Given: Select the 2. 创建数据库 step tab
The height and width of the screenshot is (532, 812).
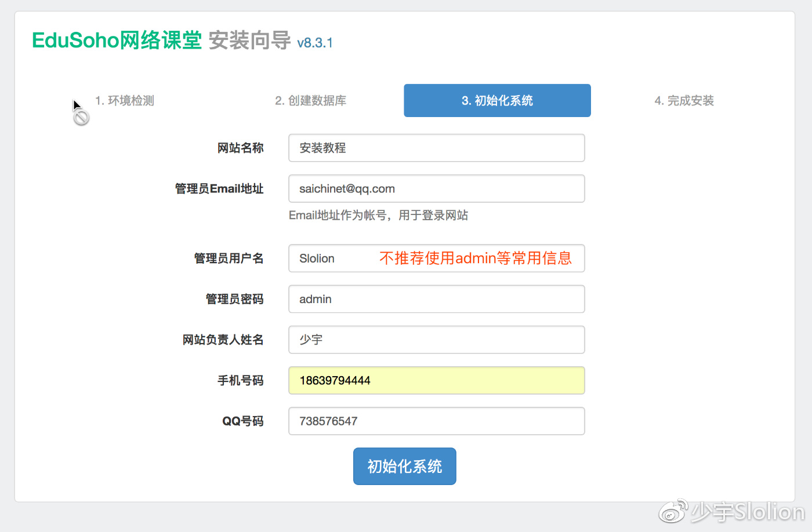Looking at the screenshot, I should click(x=311, y=101).
